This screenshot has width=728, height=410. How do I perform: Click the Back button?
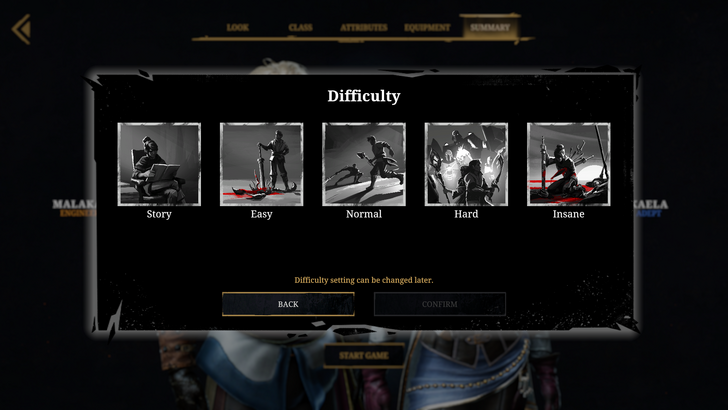[x=288, y=304]
